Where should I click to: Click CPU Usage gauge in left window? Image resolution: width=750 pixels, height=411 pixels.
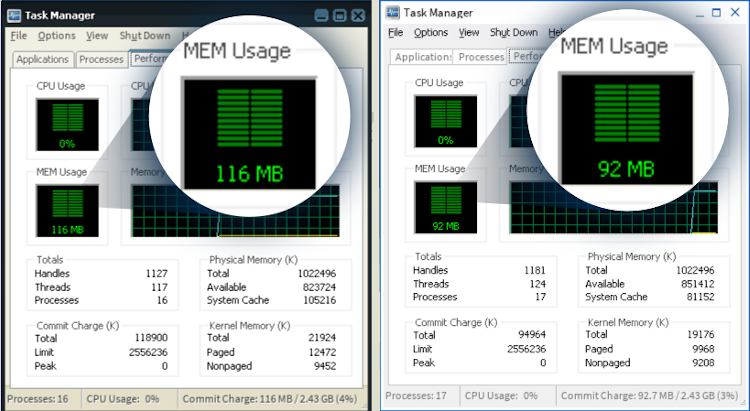tap(67, 125)
